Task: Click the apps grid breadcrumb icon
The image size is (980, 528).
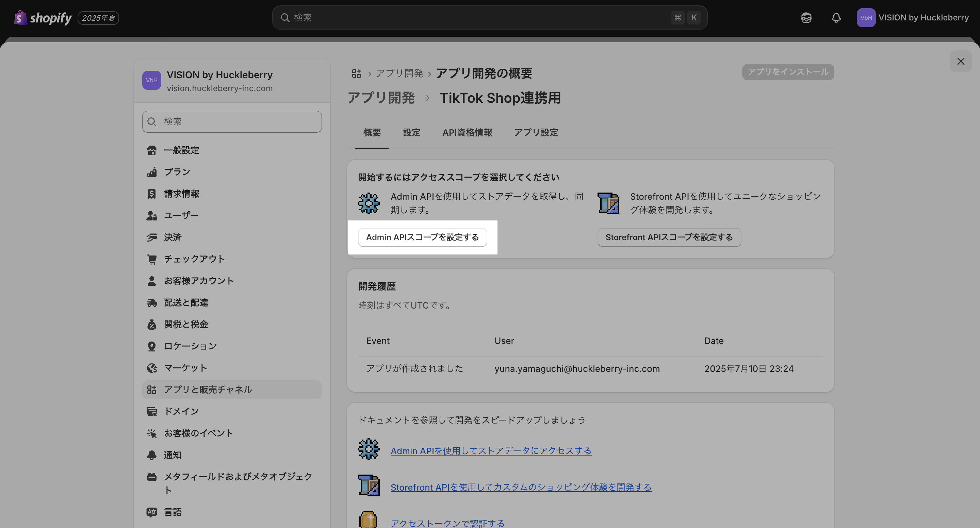Action: point(356,73)
